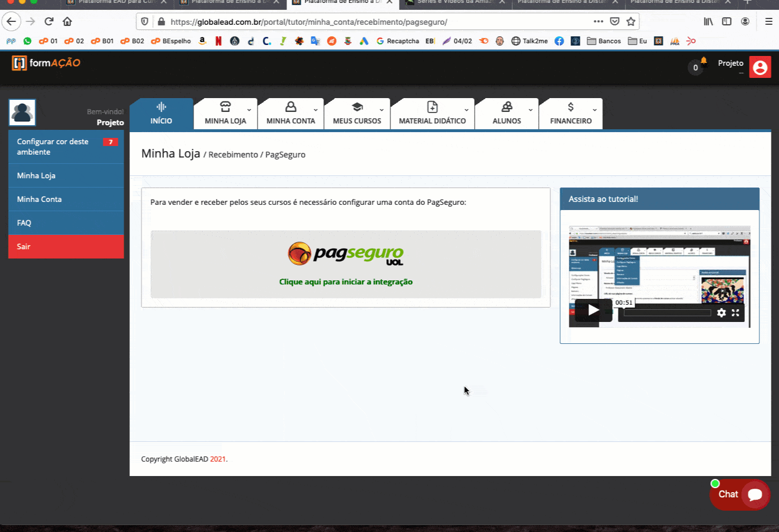
Task: Click the formAÇÃO logo
Action: (x=46, y=63)
